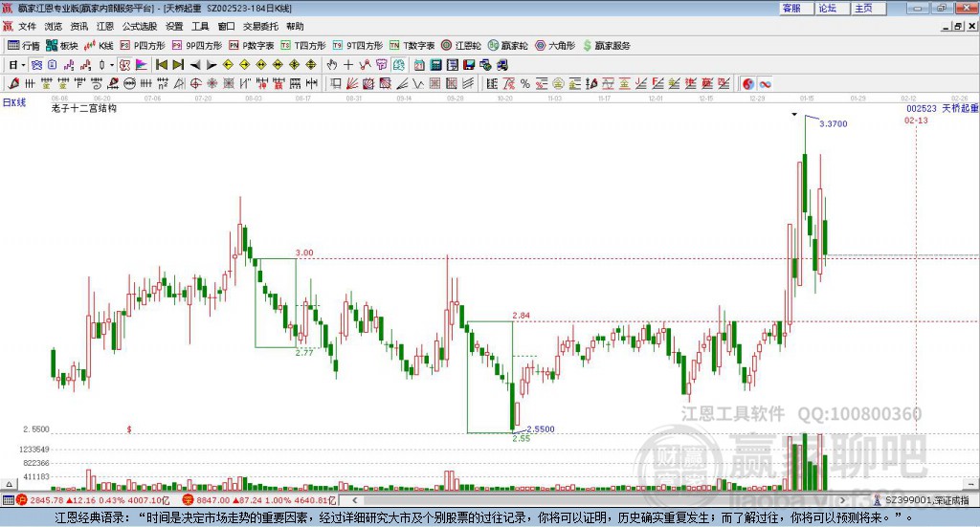This screenshot has height=527, width=980.
Task: Select the zigzag V wave line tool
Action: (x=418, y=83)
